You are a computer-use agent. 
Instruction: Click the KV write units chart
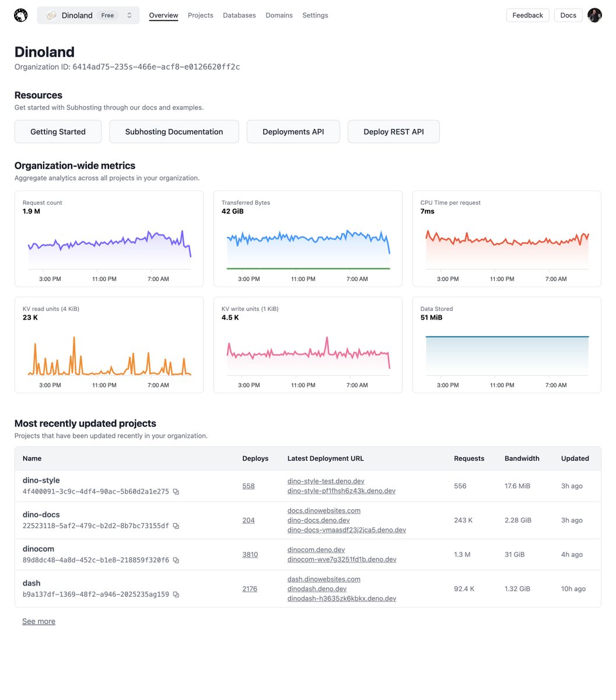coord(308,345)
